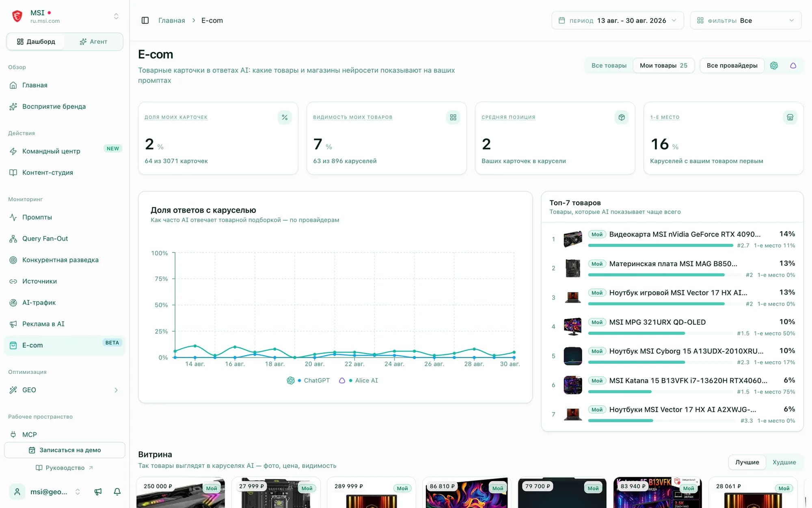Click the Восприятие бренда sparkle icon
Screen dimensions: 812x508
pyautogui.click(x=13, y=106)
